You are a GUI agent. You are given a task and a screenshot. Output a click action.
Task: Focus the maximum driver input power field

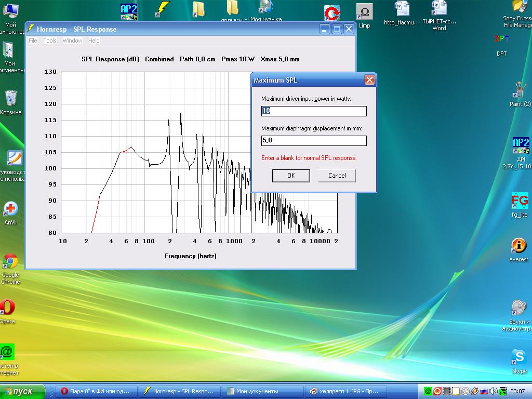coord(314,111)
